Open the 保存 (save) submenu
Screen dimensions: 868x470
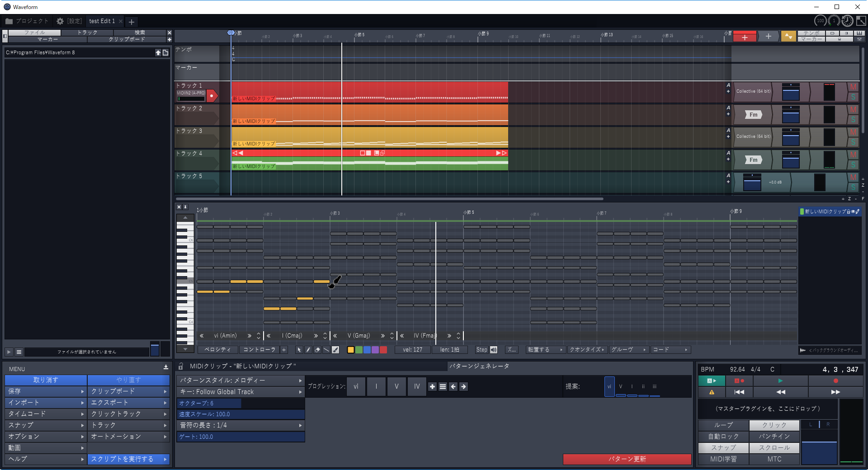(46, 391)
